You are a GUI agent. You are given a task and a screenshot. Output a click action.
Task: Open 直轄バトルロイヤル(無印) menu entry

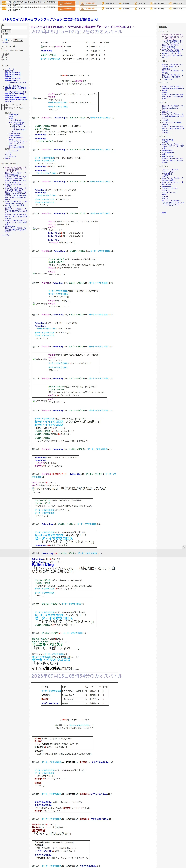click(14, 94)
